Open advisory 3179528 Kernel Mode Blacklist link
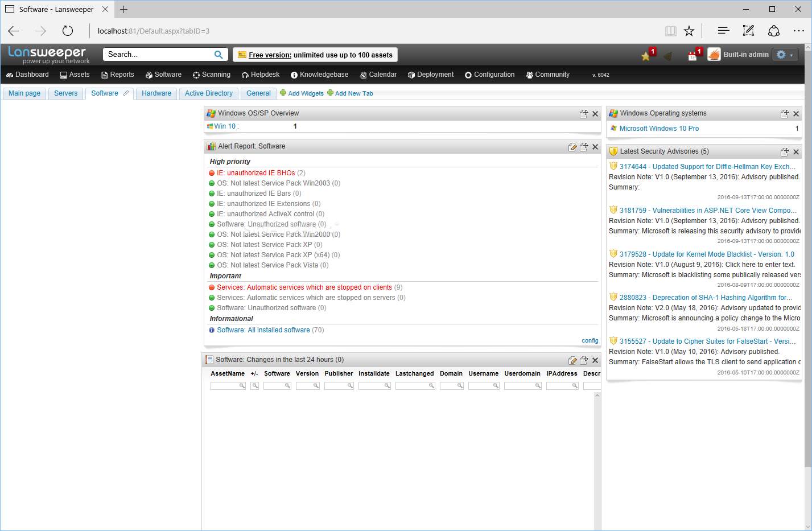Image resolution: width=812 pixels, height=531 pixels. click(707, 254)
